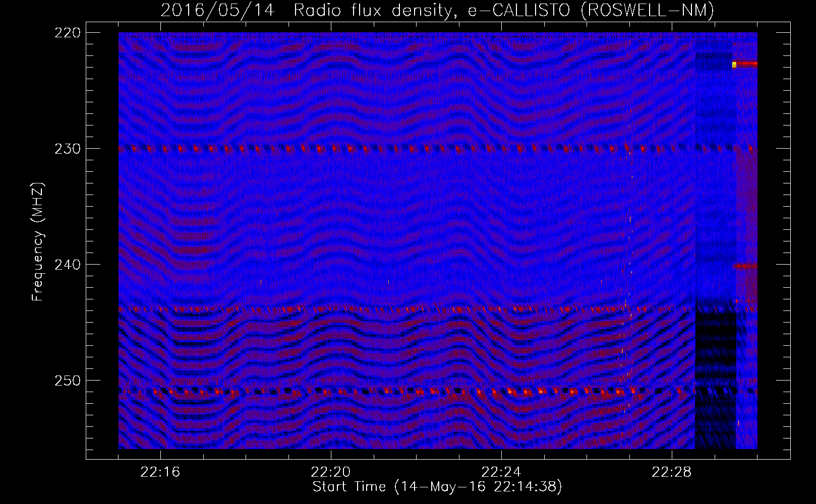Click the 250 frequency tick label

(68, 381)
